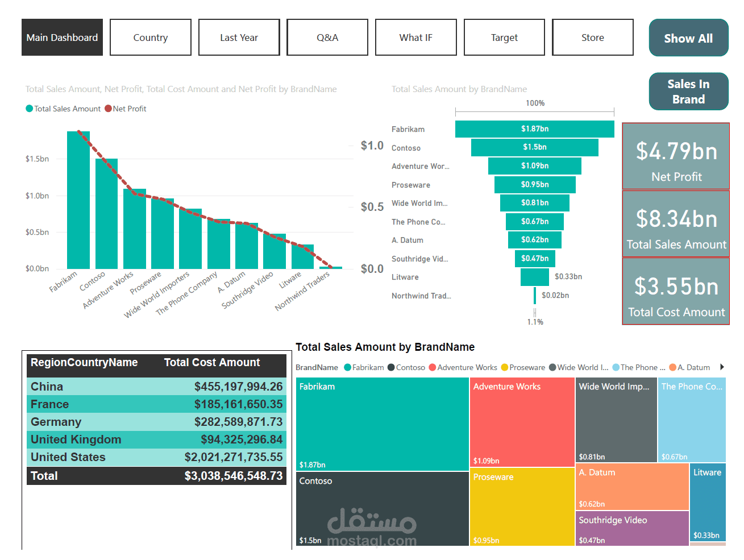
Task: Click the funnel chart title text
Action: pyautogui.click(x=459, y=89)
